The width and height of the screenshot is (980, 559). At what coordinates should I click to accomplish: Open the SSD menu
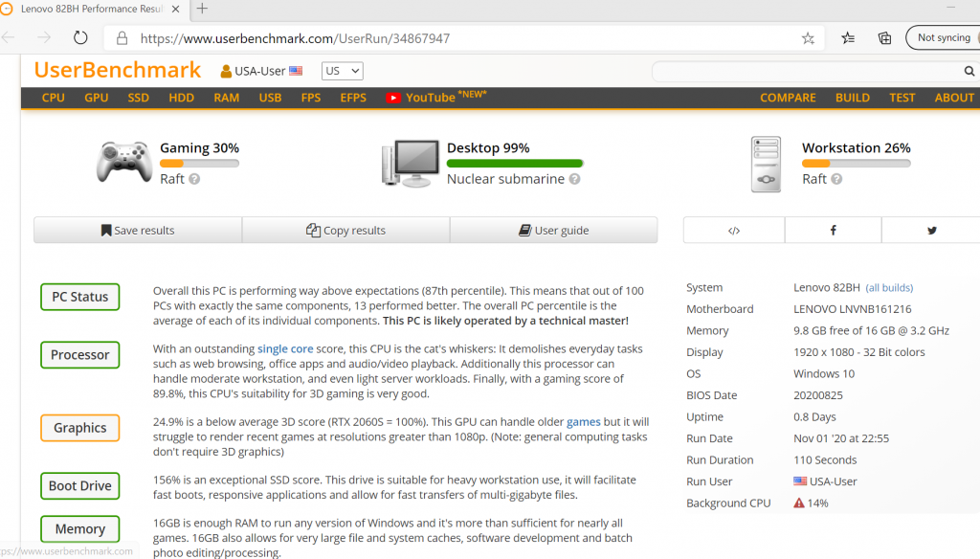[x=138, y=98]
